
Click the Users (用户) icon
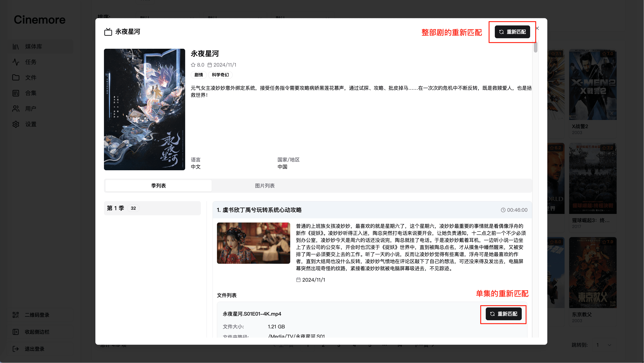(16, 109)
